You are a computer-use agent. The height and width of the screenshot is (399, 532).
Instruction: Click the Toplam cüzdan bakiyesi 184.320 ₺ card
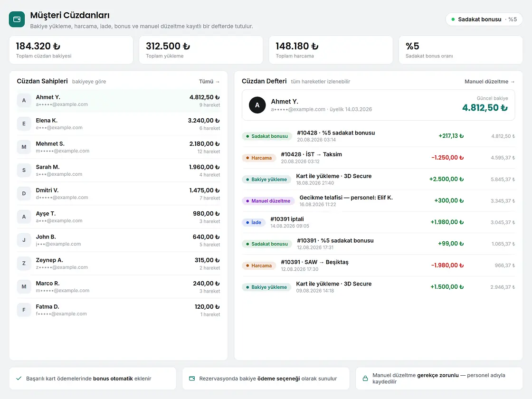71,50
